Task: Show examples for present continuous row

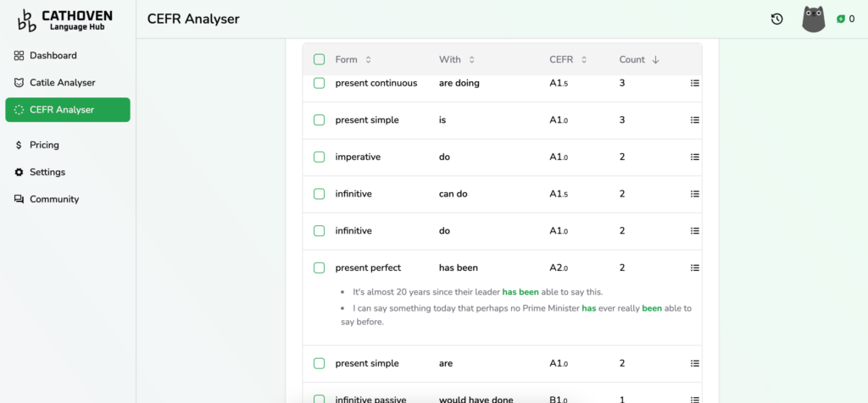Action: (x=695, y=83)
